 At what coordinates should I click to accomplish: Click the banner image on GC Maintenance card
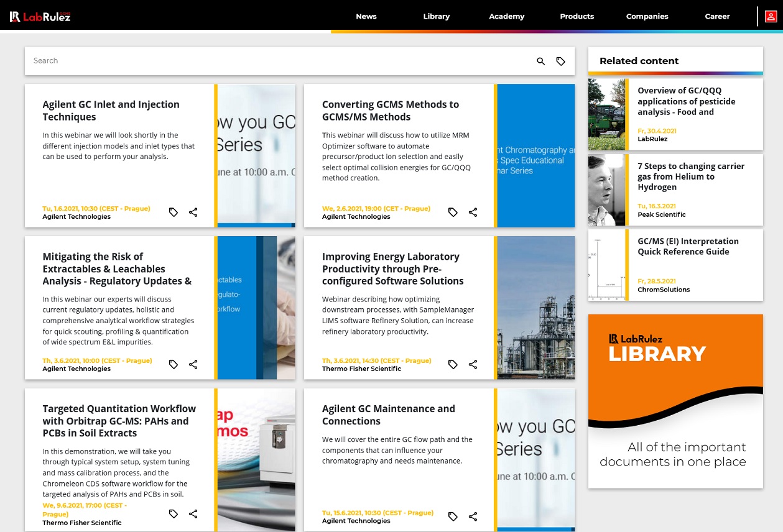(536, 460)
